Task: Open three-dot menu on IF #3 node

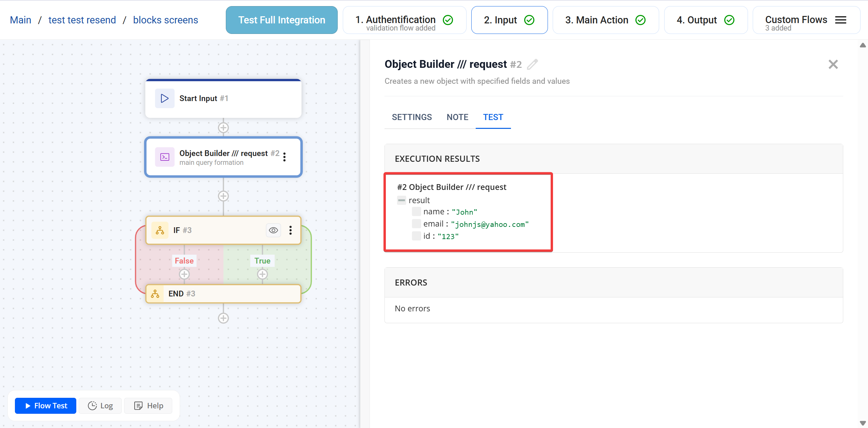Action: [291, 230]
